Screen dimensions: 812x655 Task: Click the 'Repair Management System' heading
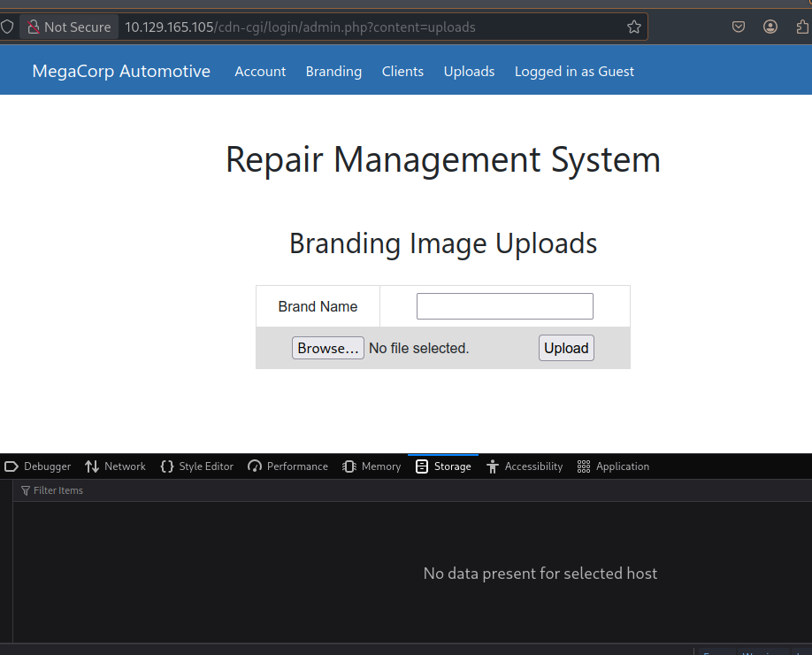(443, 159)
